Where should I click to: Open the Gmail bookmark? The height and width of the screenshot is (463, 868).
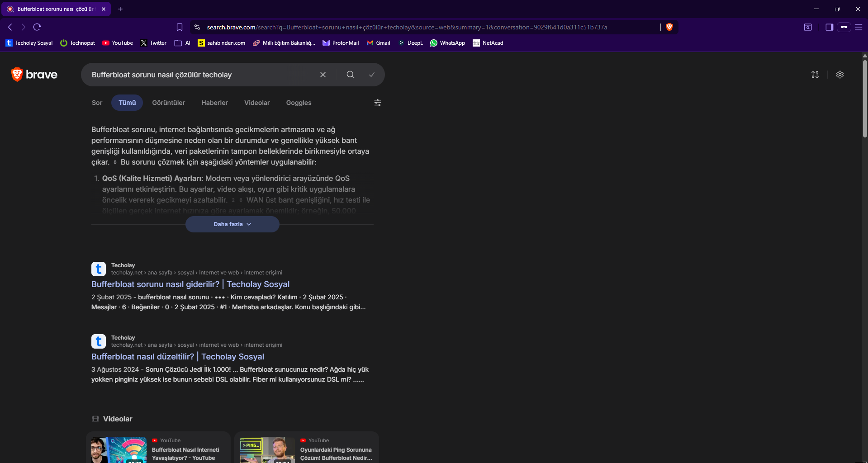tap(379, 43)
